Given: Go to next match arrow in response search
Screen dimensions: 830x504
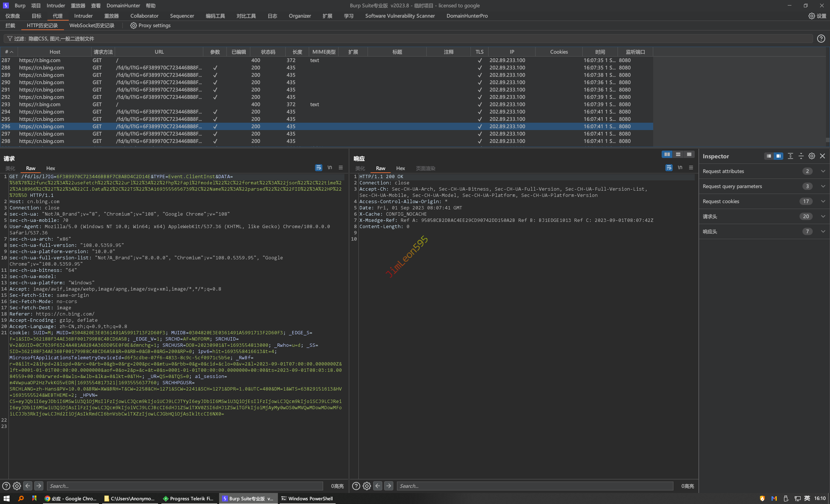Looking at the screenshot, I should pyautogui.click(x=389, y=486).
